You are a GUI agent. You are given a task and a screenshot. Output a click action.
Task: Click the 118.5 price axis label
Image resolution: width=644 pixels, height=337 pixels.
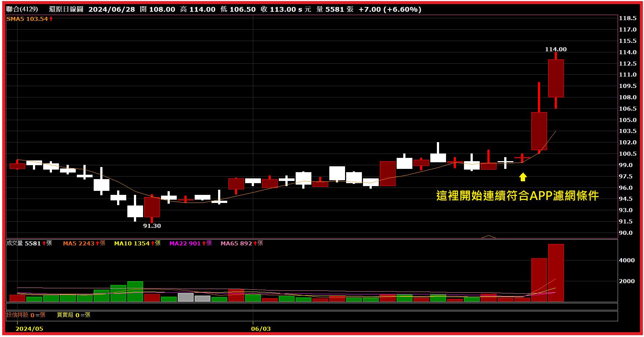pos(628,18)
